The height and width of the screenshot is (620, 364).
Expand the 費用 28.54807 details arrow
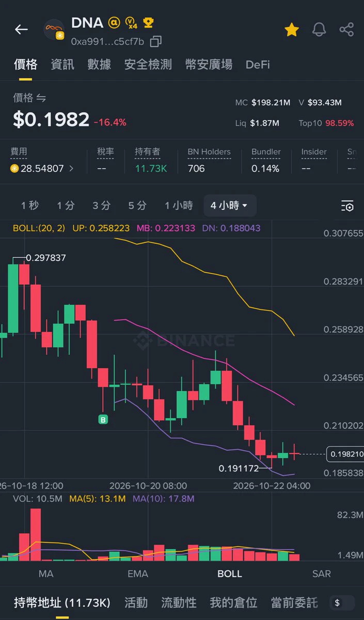tap(71, 168)
